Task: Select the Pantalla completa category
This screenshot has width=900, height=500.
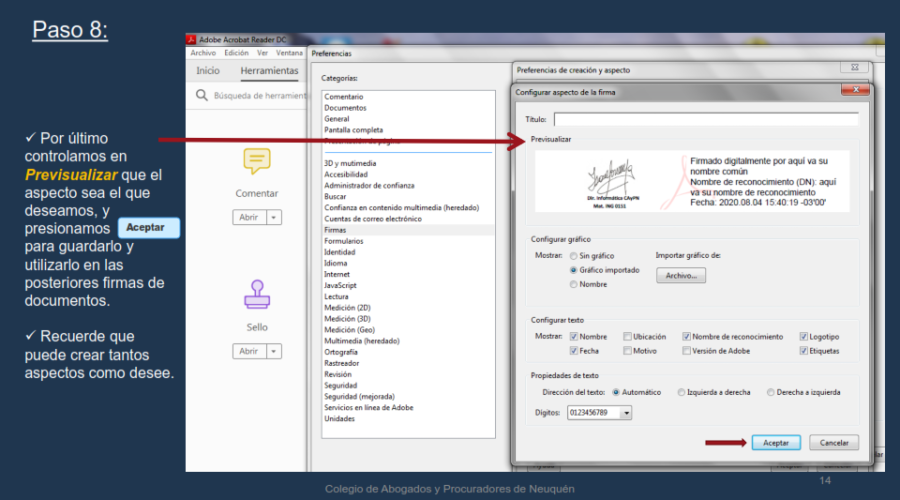Action: pyautogui.click(x=354, y=130)
